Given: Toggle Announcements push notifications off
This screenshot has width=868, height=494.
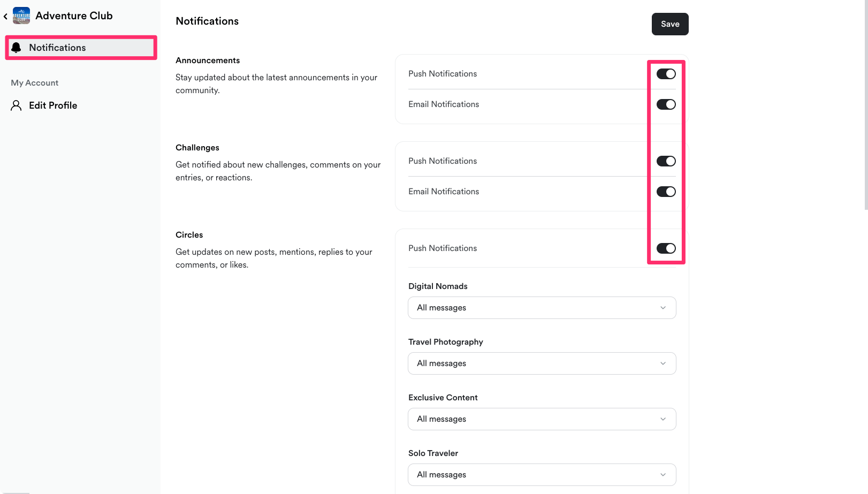Looking at the screenshot, I should click(x=666, y=74).
